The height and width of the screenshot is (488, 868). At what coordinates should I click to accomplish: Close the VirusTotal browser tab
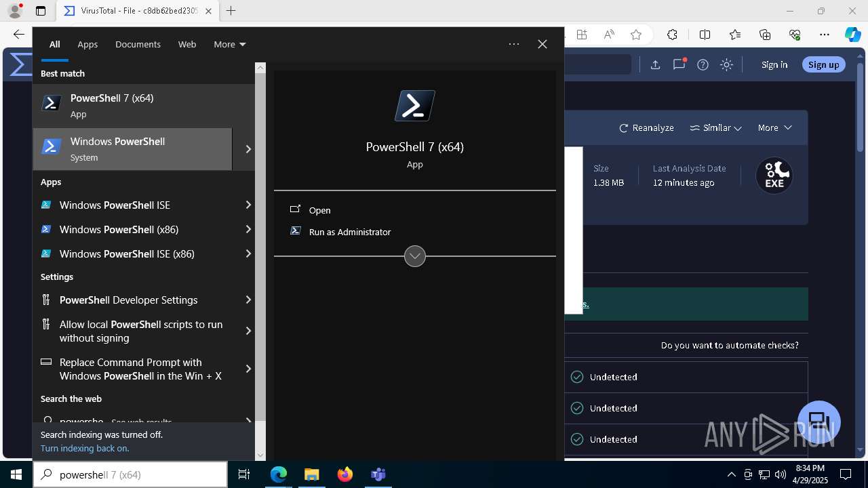(208, 11)
